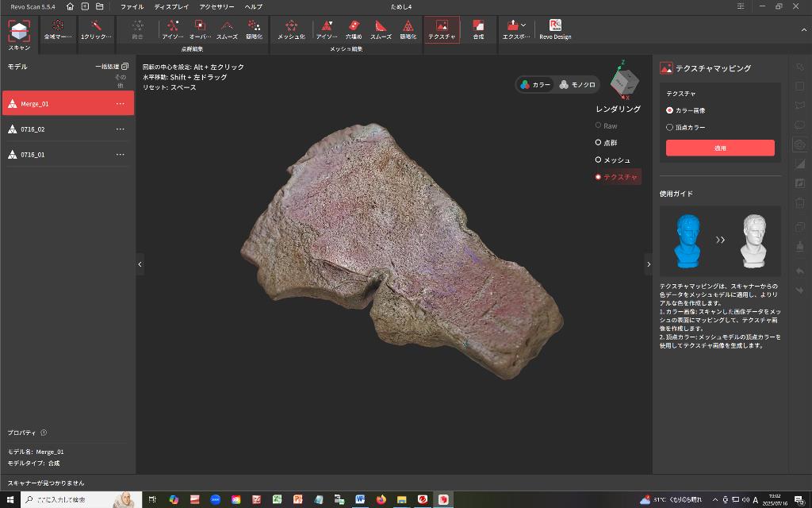Collapse the left model panel arrow
The image size is (812, 508).
(x=140, y=264)
